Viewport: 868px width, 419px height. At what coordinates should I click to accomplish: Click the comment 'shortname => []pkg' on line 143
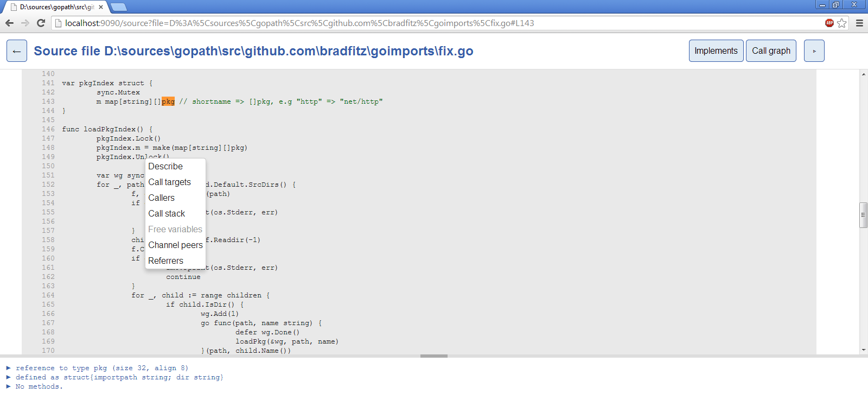point(232,101)
